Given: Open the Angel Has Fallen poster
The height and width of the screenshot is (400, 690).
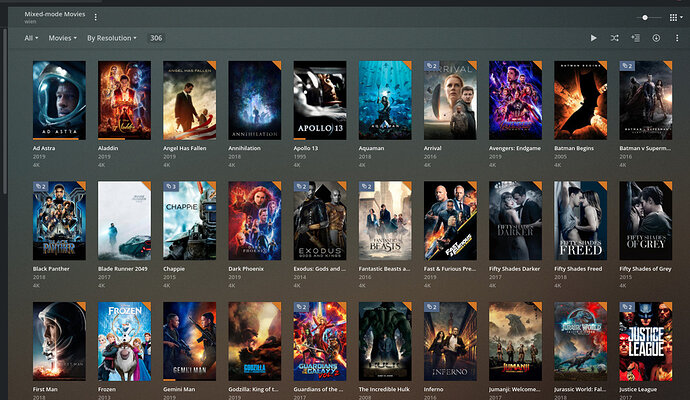Looking at the screenshot, I should click(190, 100).
